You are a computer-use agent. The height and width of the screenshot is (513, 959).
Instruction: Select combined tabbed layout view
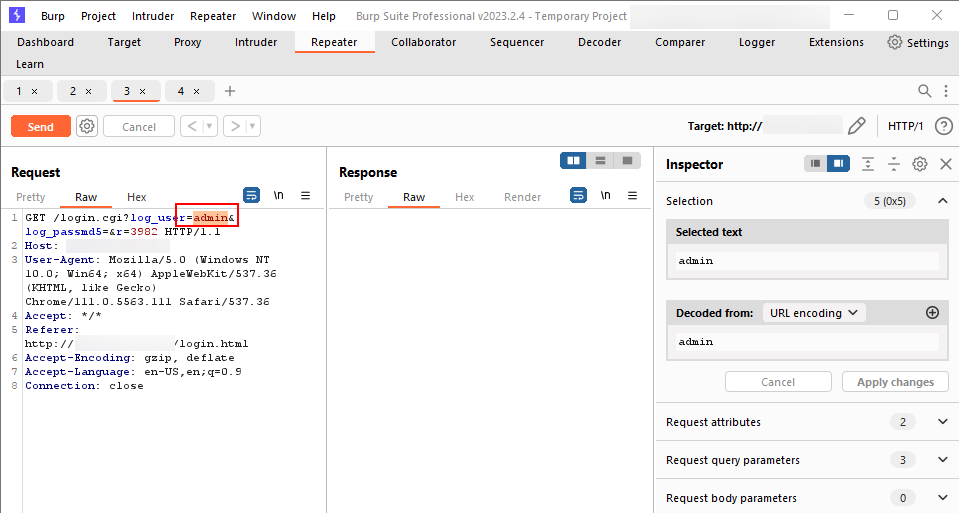627,160
